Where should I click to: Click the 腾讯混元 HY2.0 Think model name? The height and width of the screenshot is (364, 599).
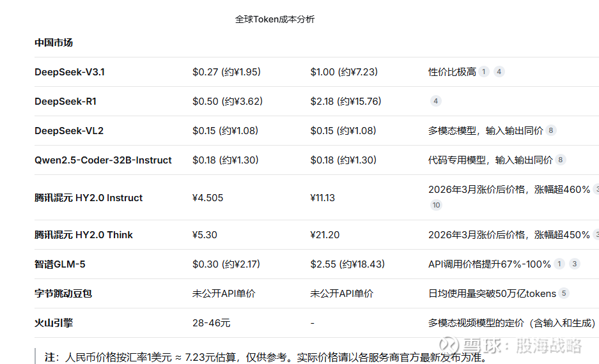pyautogui.click(x=84, y=235)
